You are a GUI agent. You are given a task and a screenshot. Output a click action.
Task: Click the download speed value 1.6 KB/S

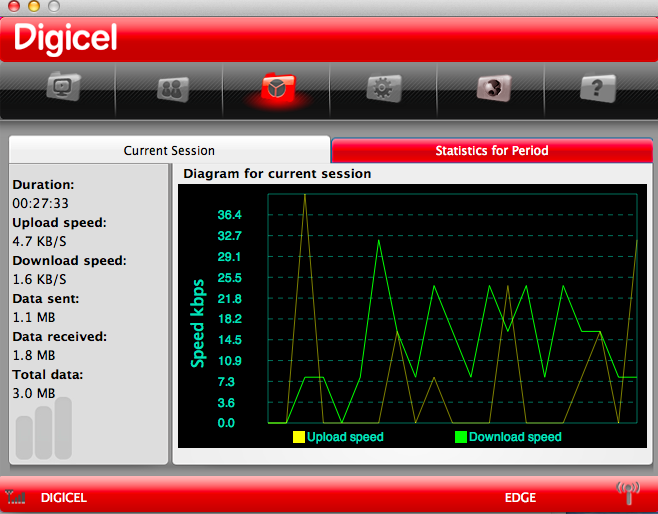[39, 279]
